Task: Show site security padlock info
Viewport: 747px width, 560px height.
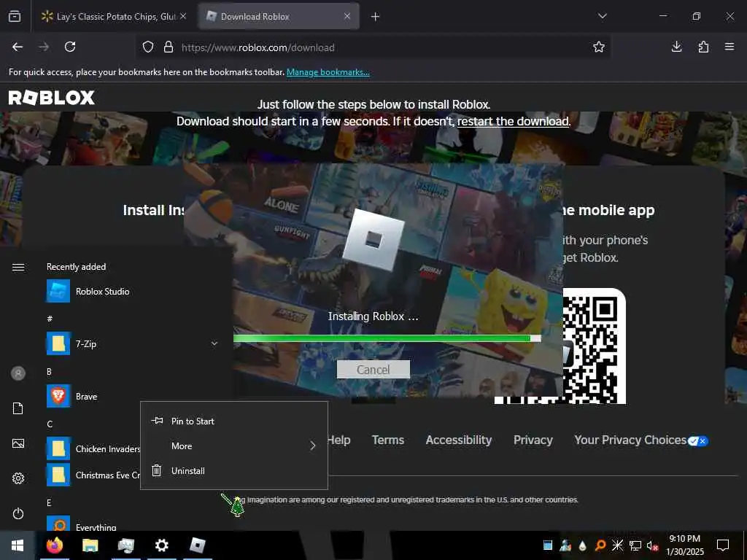Action: pyautogui.click(x=169, y=47)
